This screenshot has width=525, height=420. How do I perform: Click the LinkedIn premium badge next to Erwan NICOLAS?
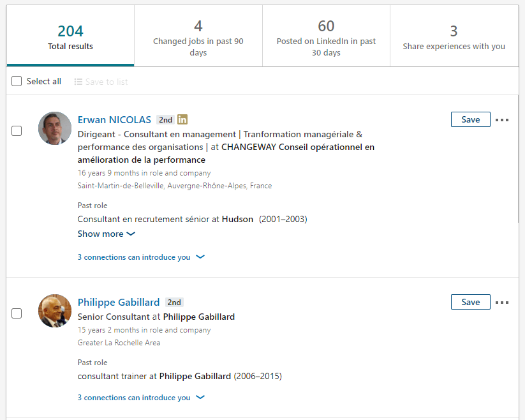coord(182,119)
